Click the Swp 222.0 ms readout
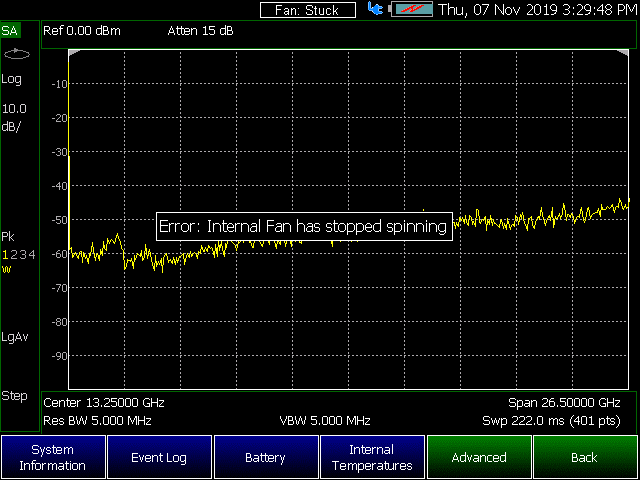 click(x=551, y=420)
